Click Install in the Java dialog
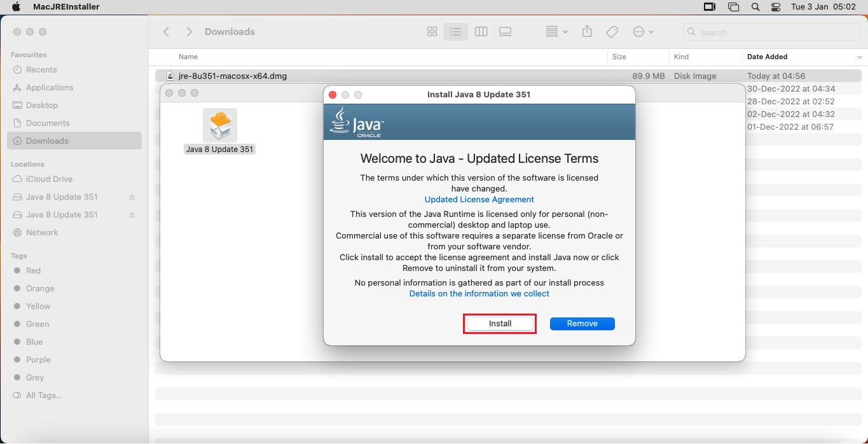The image size is (868, 444). click(500, 324)
